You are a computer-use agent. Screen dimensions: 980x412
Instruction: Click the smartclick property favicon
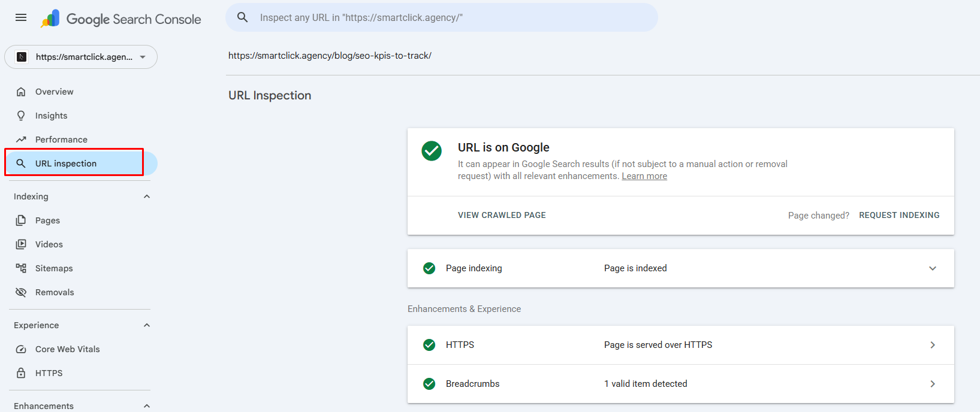(x=22, y=57)
